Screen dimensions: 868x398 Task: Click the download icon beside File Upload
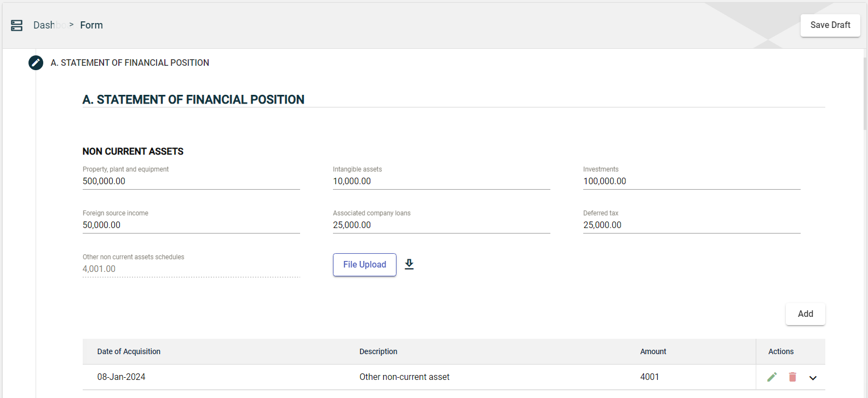pyautogui.click(x=409, y=264)
